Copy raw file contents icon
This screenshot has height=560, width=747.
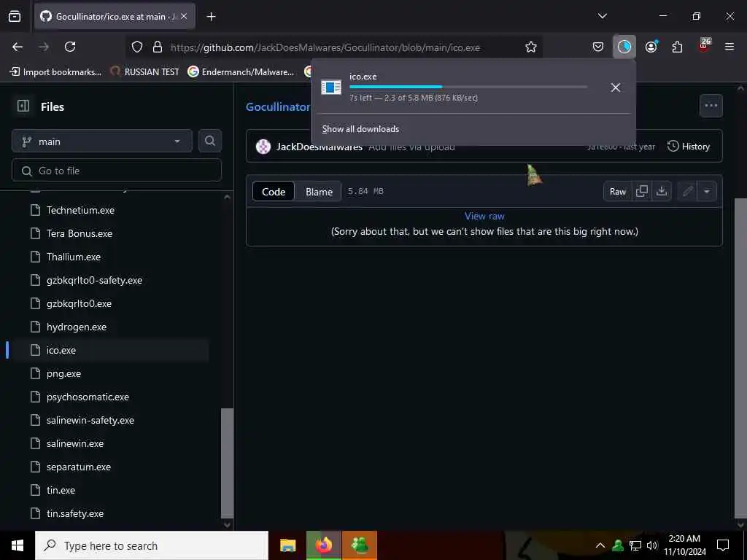642,191
